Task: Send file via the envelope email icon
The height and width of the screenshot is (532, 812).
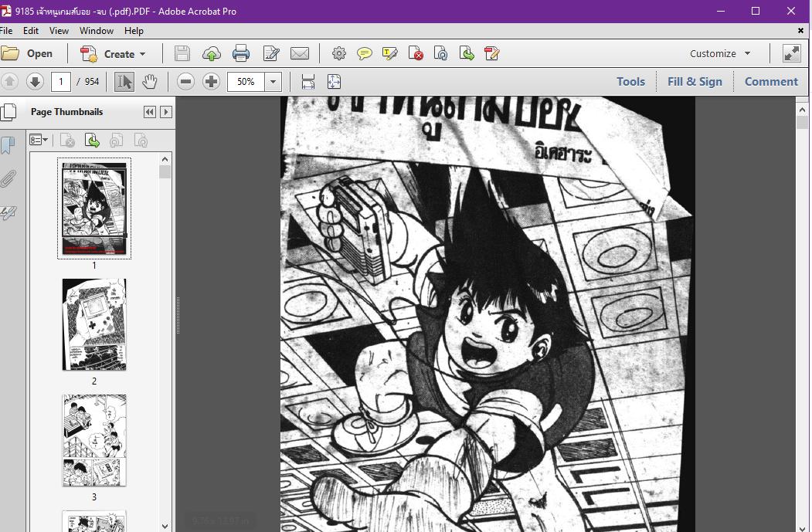Action: tap(300, 53)
